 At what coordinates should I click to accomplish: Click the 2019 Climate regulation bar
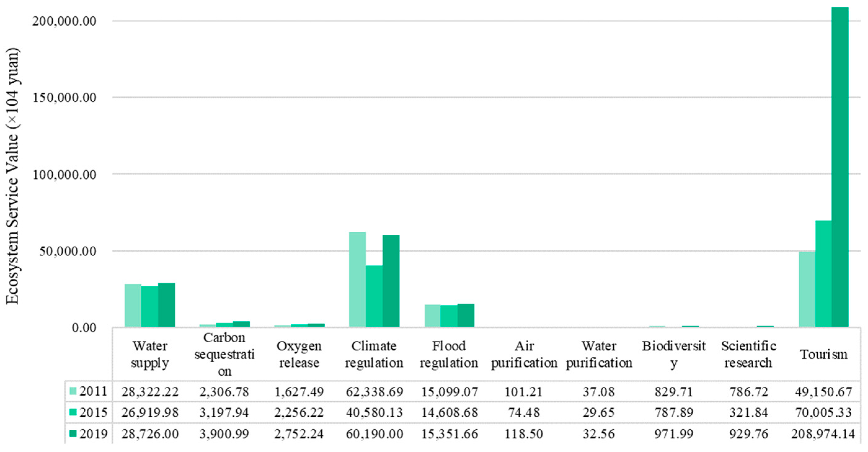coord(391,281)
